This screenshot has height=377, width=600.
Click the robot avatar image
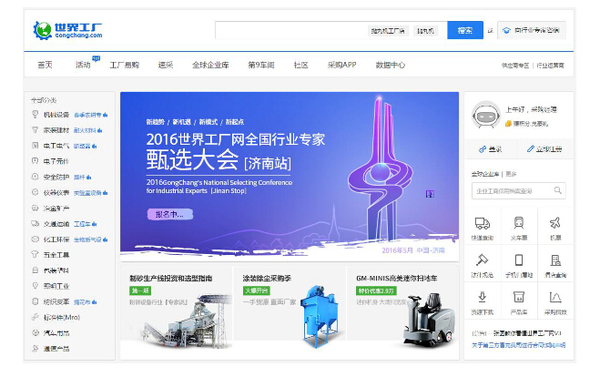point(486,115)
